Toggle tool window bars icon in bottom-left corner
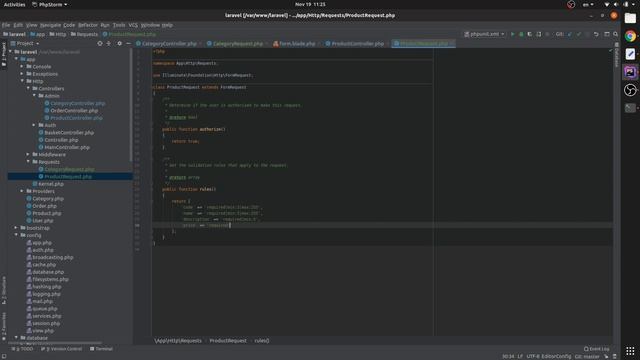This screenshot has height=360, width=640. pos(4,356)
